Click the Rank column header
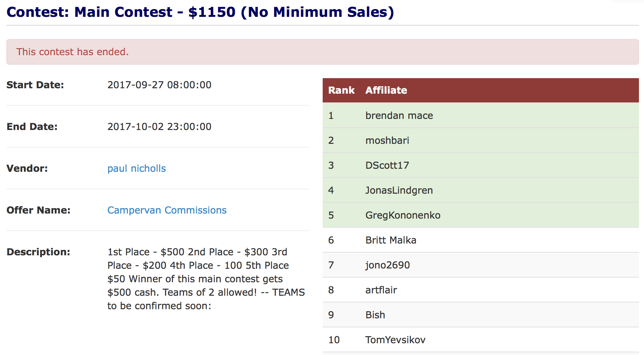Viewport: 644px width, 355px height. pos(341,90)
